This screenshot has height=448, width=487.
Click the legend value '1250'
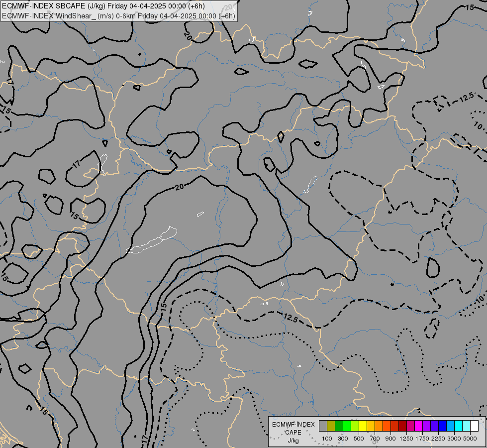pos(406,439)
